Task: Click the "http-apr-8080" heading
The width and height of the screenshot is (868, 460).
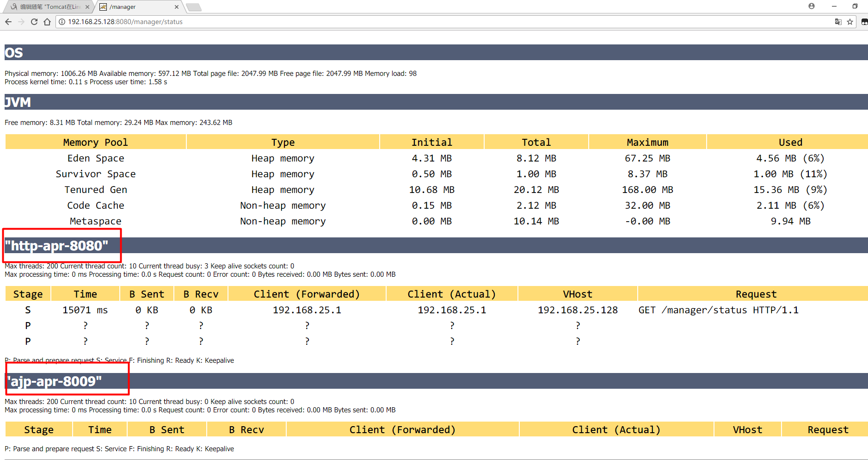Action: pos(56,246)
